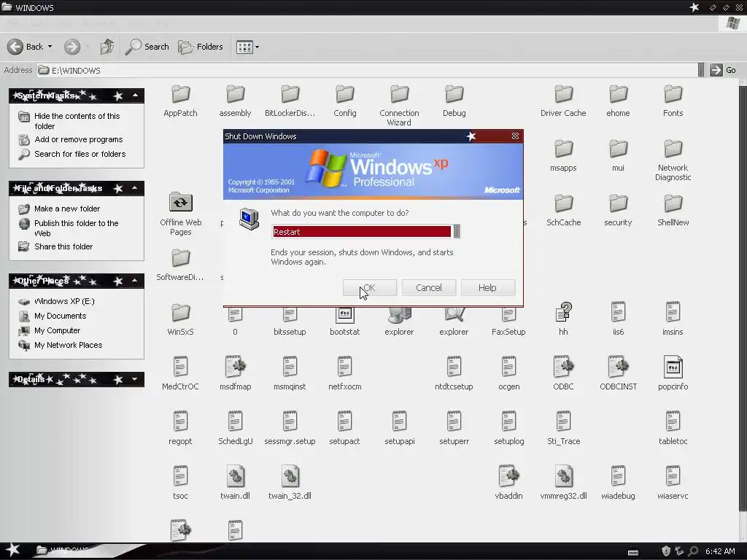Select the ShellNew folder
747x560 pixels.
673,210
